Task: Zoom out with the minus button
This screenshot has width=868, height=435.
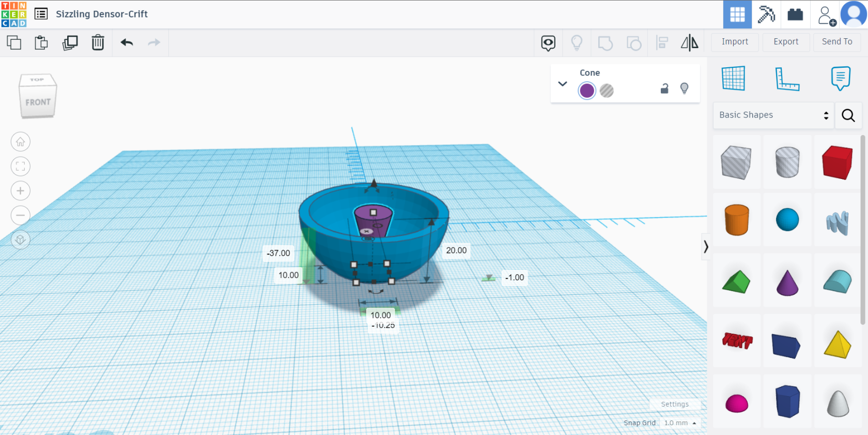Action: coord(21,215)
